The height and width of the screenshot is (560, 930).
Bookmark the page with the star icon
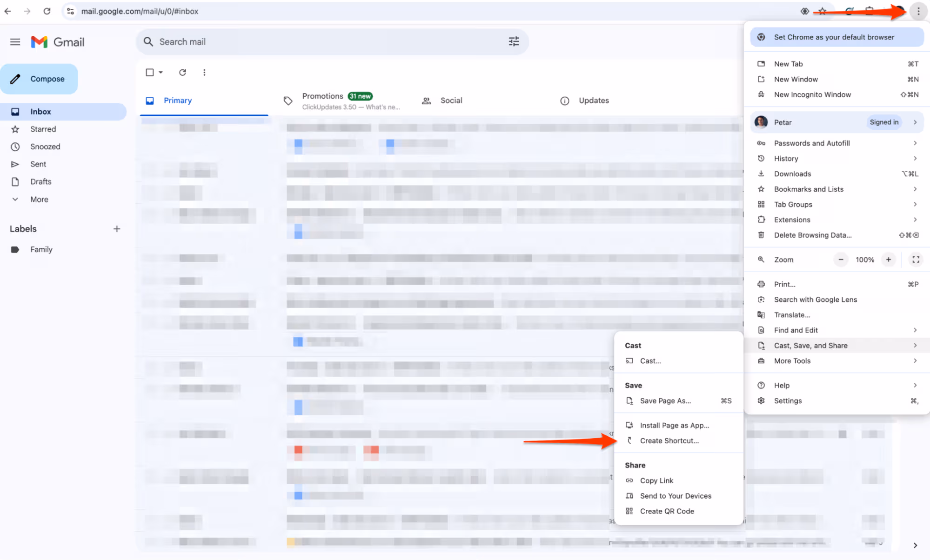[822, 11]
